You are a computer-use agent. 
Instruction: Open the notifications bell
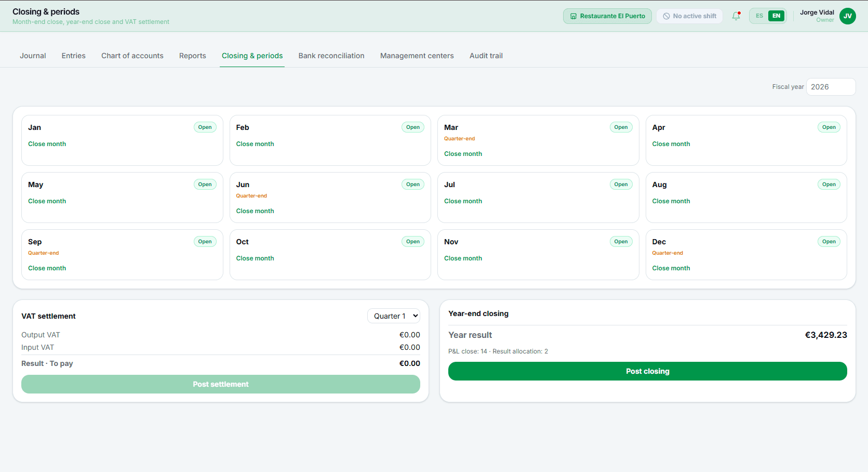(736, 16)
